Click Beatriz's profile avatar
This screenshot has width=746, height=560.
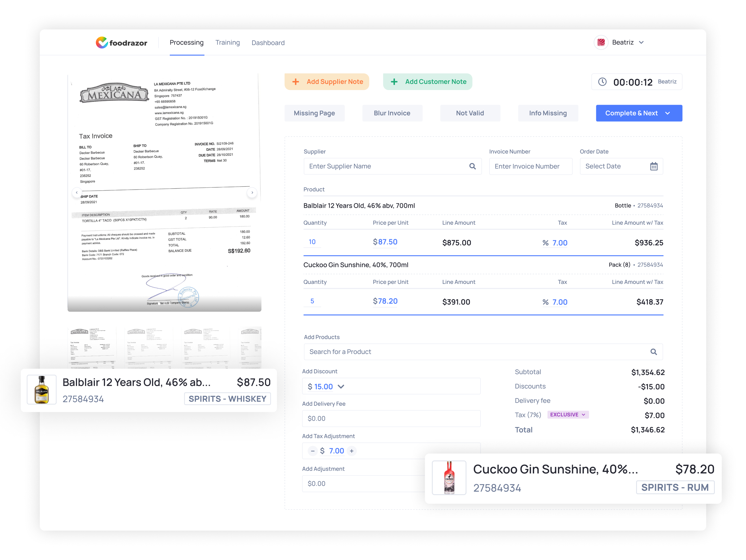click(x=601, y=42)
